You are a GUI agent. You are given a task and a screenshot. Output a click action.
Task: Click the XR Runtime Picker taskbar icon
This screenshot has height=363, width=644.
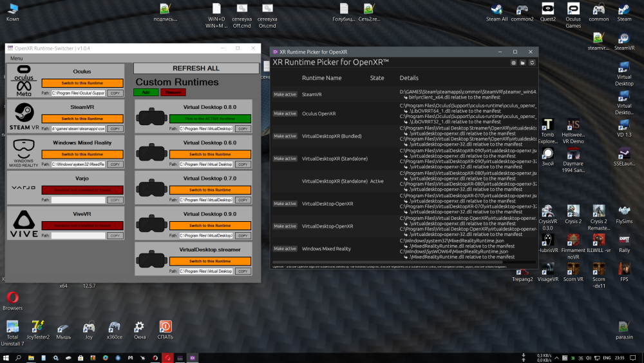pyautogui.click(x=192, y=358)
